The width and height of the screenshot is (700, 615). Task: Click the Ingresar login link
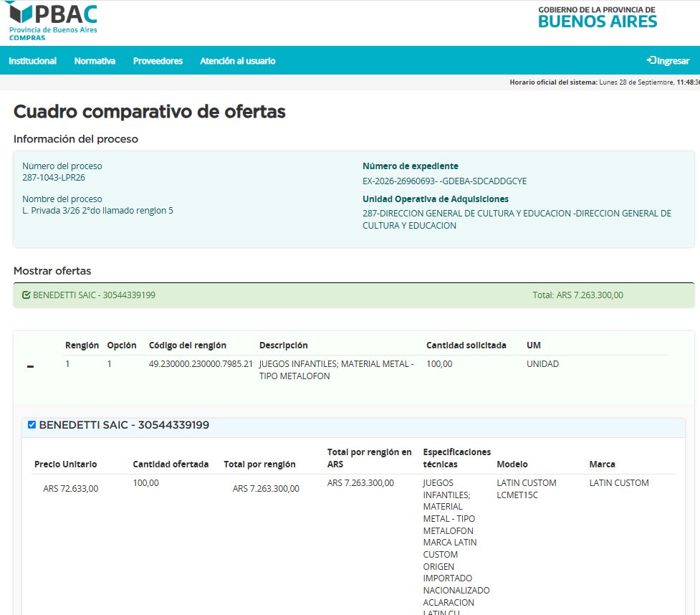coord(668,61)
